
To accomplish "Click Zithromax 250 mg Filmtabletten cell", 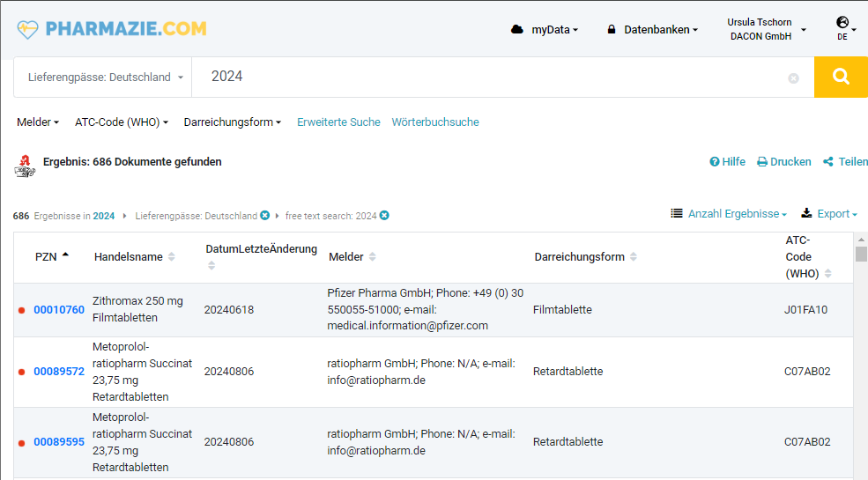I will click(x=137, y=309).
